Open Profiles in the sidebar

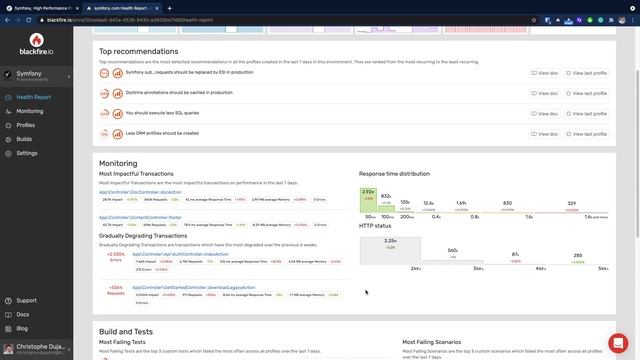pos(25,125)
